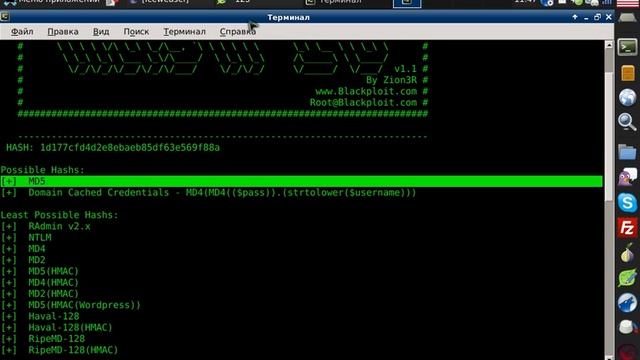Click the MD5(HMAC(Wordpress)) line

click(71, 305)
